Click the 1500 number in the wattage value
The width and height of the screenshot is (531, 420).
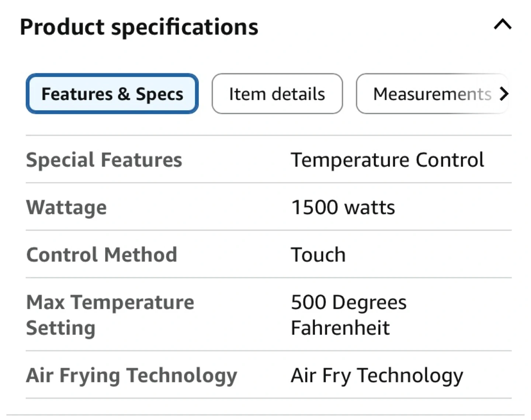[x=315, y=207]
